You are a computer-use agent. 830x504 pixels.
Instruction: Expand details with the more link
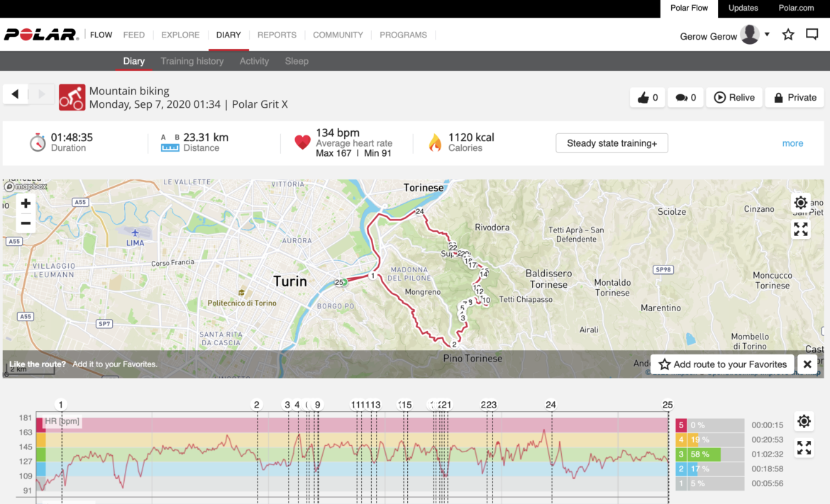click(792, 143)
